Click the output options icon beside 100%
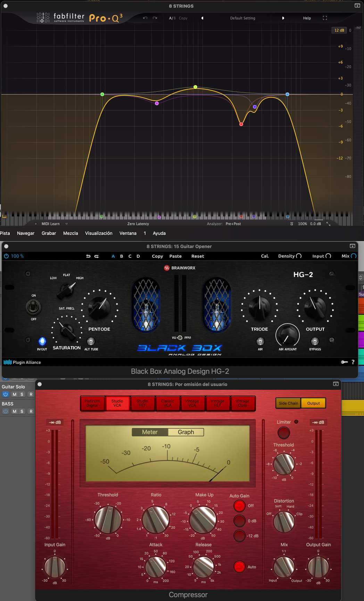 292,224
